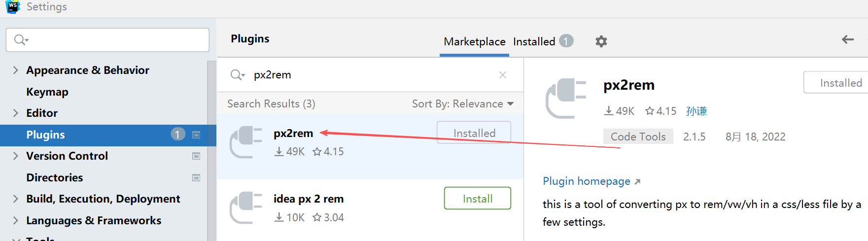868x241 pixels.
Task: Click the 10K downloads count
Action: [289, 217]
